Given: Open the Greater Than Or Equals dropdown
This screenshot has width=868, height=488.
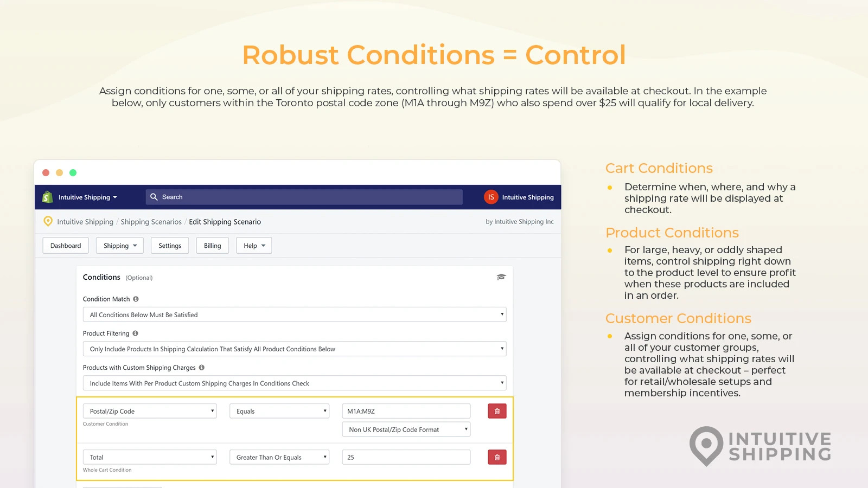Looking at the screenshot, I should [x=279, y=457].
